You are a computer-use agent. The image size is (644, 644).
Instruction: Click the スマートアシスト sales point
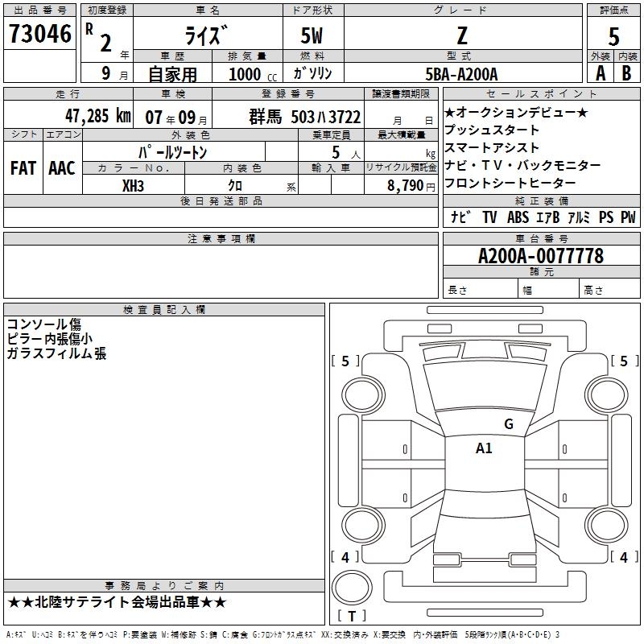click(492, 147)
